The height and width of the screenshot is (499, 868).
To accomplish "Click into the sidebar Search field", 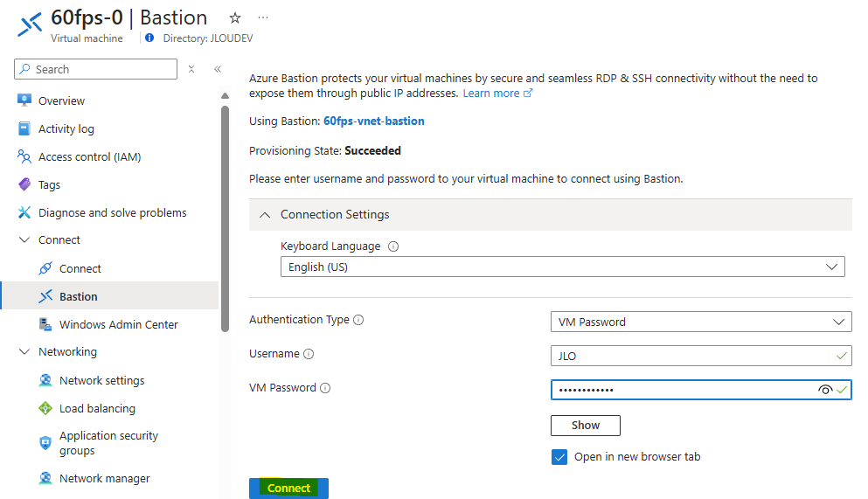I will [x=96, y=69].
